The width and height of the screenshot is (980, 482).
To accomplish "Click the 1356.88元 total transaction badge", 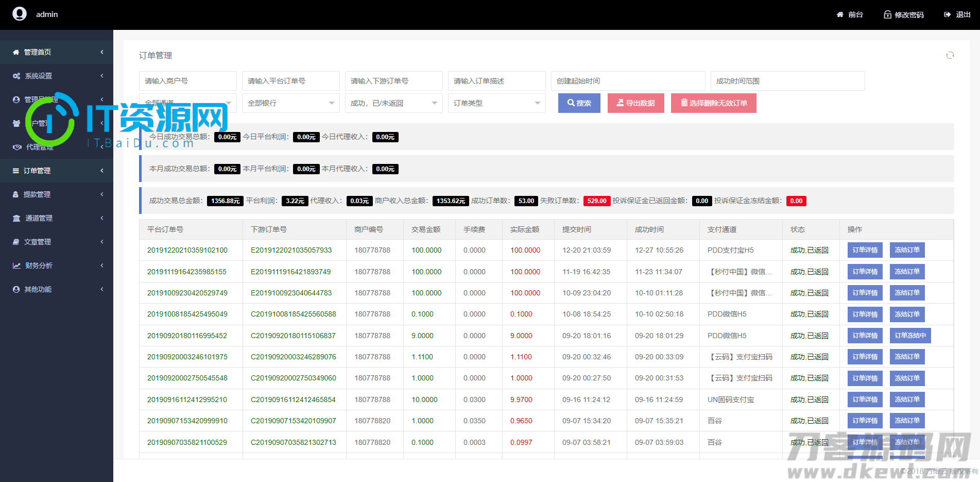I will 226,201.
